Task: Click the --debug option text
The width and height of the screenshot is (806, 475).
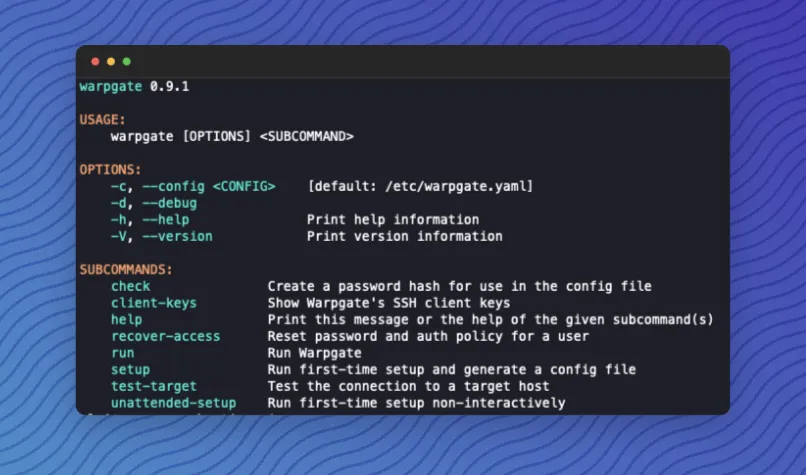Action: coord(170,203)
